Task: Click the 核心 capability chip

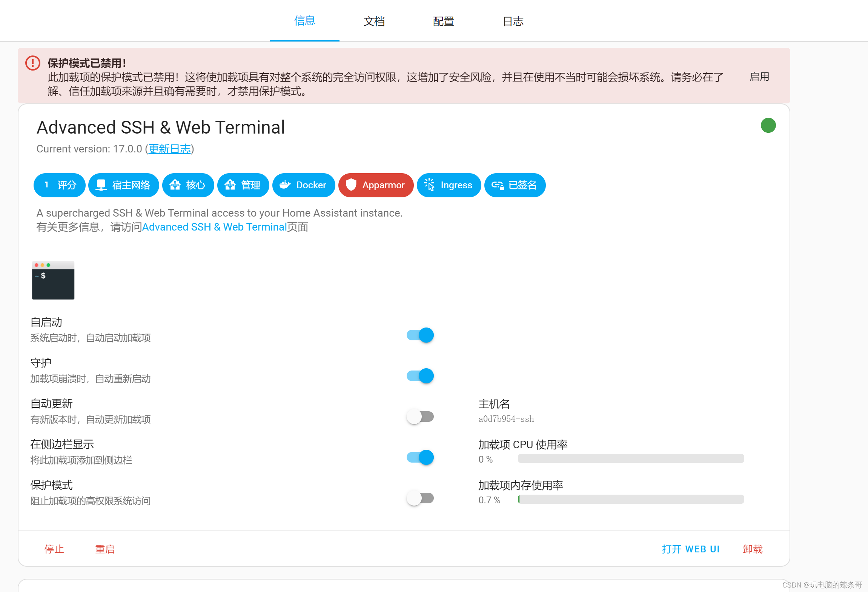Action: [x=188, y=185]
